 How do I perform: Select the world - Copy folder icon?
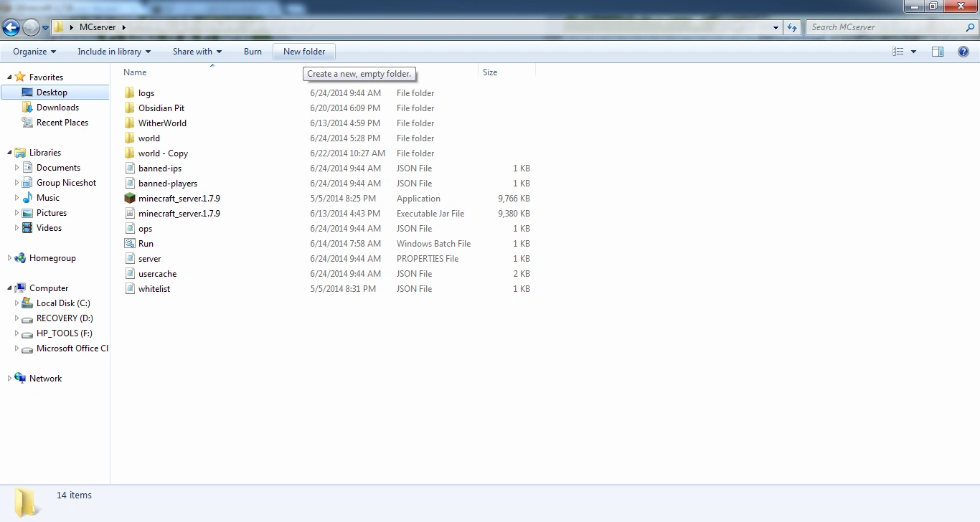[129, 153]
